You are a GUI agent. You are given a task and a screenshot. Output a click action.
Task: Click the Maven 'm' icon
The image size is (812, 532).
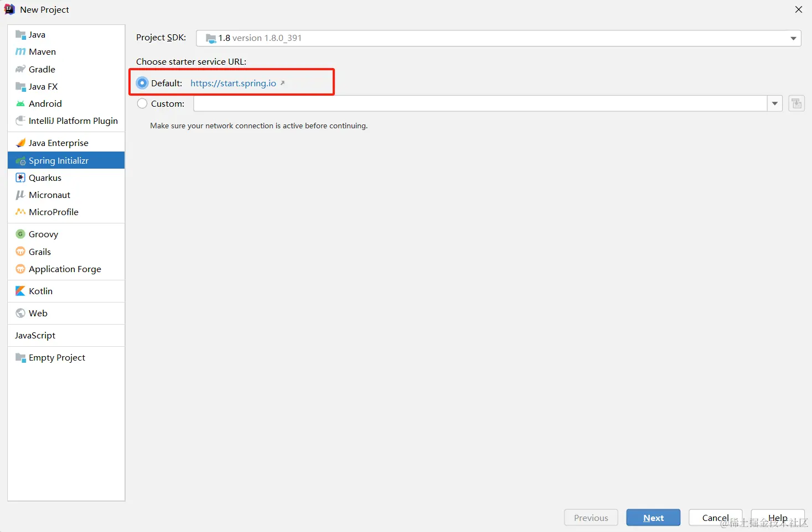20,52
